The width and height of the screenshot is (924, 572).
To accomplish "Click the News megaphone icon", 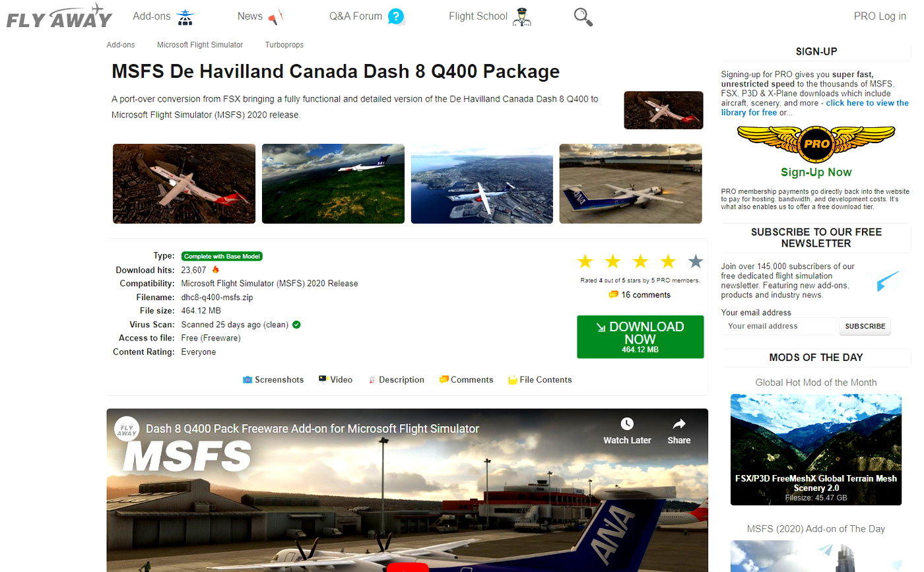I will [276, 17].
